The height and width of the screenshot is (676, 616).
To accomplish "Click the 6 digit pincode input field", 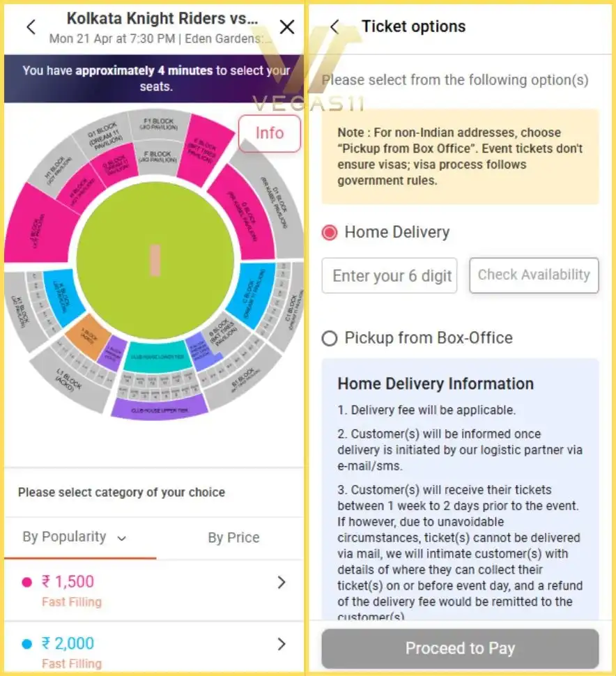I will click(x=390, y=276).
